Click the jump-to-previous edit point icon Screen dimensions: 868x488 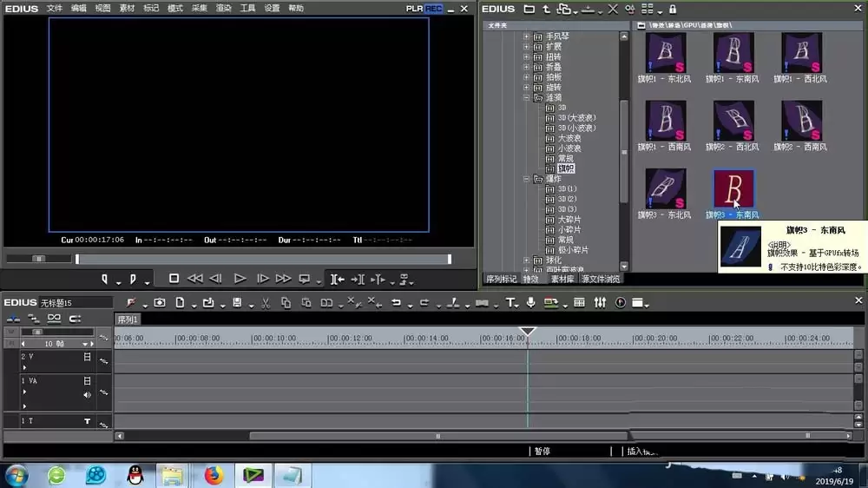(337, 280)
